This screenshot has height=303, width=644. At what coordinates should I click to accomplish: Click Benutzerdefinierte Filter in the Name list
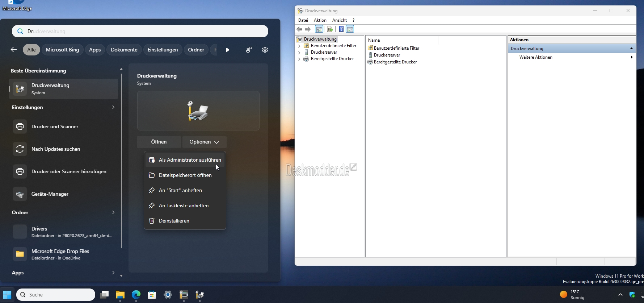(396, 48)
